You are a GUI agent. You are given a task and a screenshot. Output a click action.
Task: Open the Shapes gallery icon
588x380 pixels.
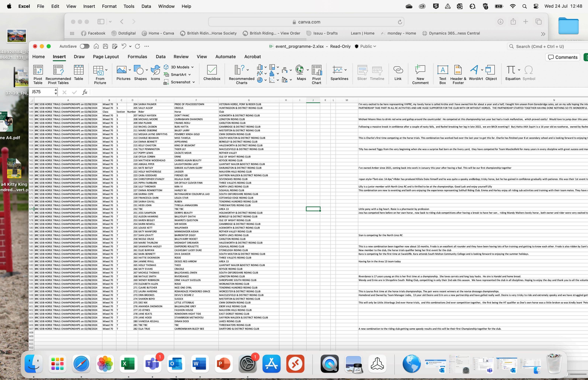[x=139, y=70]
